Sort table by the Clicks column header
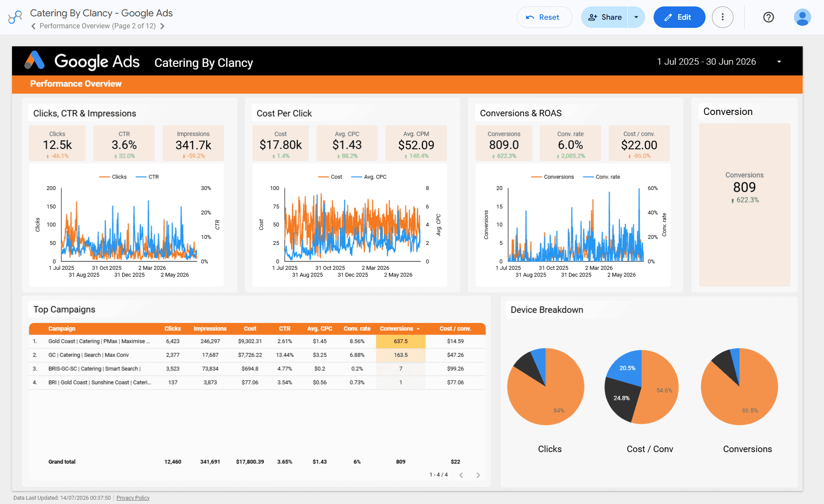824x504 pixels. click(173, 329)
